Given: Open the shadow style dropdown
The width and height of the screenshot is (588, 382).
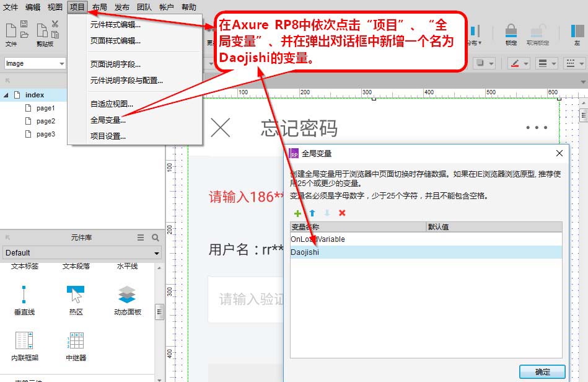Looking at the screenshot, I should 484,63.
